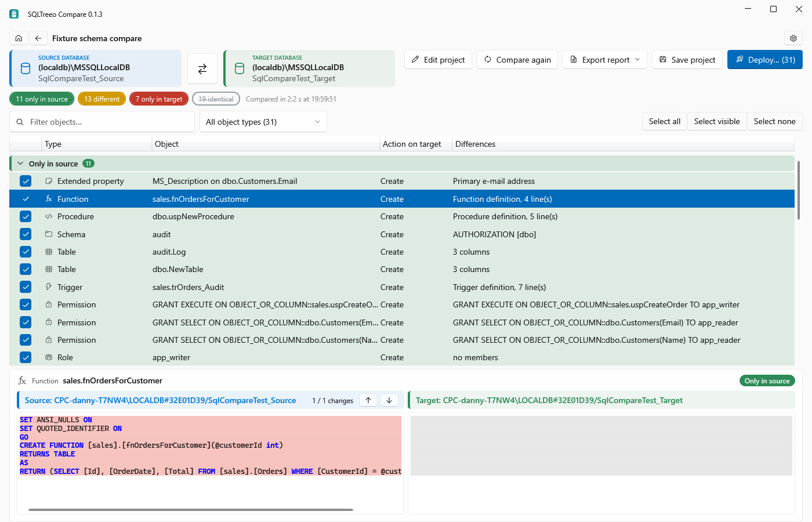The width and height of the screenshot is (812, 522).
Task: Open the Export report dropdown
Action: click(x=605, y=60)
